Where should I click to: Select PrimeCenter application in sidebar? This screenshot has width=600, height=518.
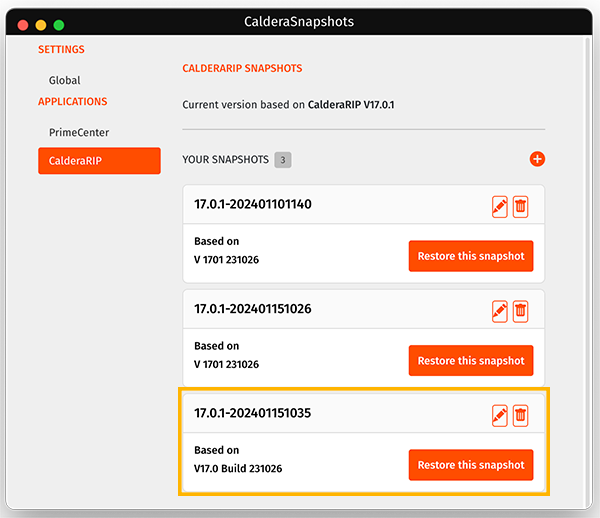point(79,132)
